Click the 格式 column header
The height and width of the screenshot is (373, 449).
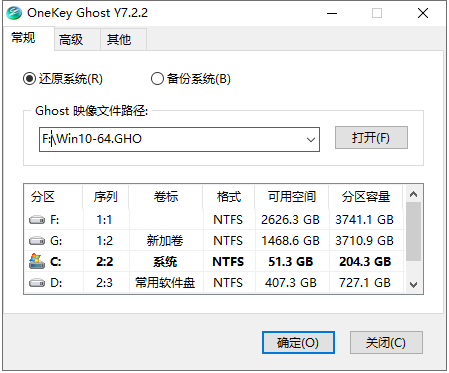tap(229, 197)
